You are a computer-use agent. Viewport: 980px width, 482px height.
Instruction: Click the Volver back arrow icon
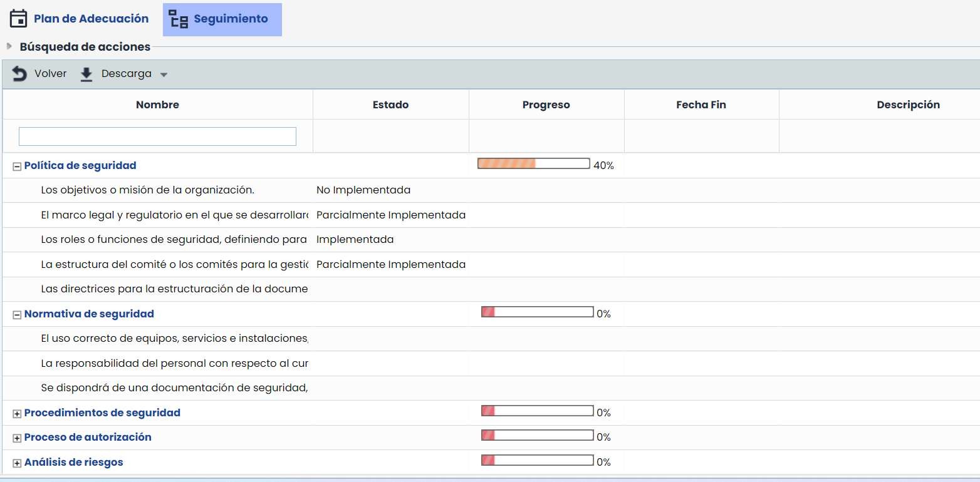pos(19,74)
